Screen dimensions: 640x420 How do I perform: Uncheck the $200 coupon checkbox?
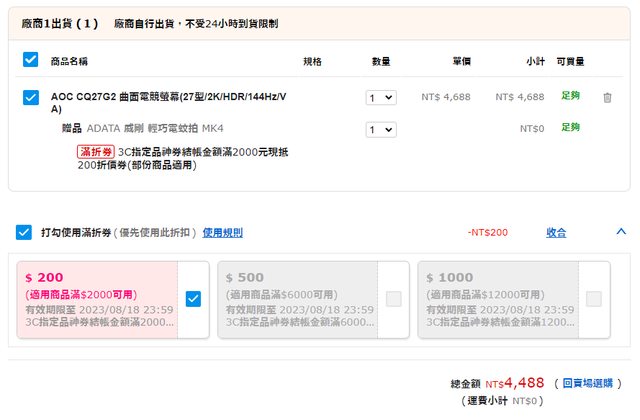click(x=193, y=298)
